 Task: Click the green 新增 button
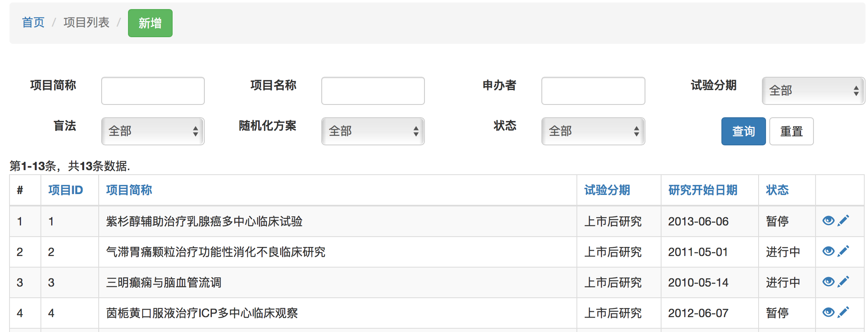click(150, 23)
